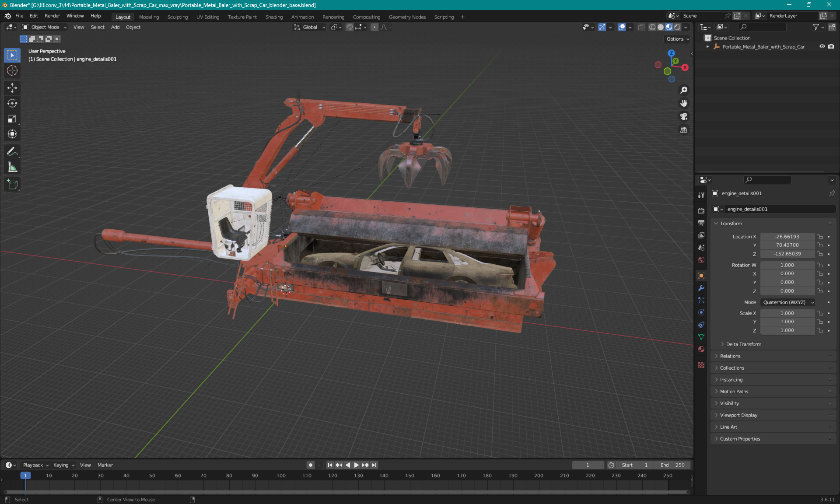This screenshot has height=504, width=840.
Task: Open the Render menu
Action: click(52, 16)
